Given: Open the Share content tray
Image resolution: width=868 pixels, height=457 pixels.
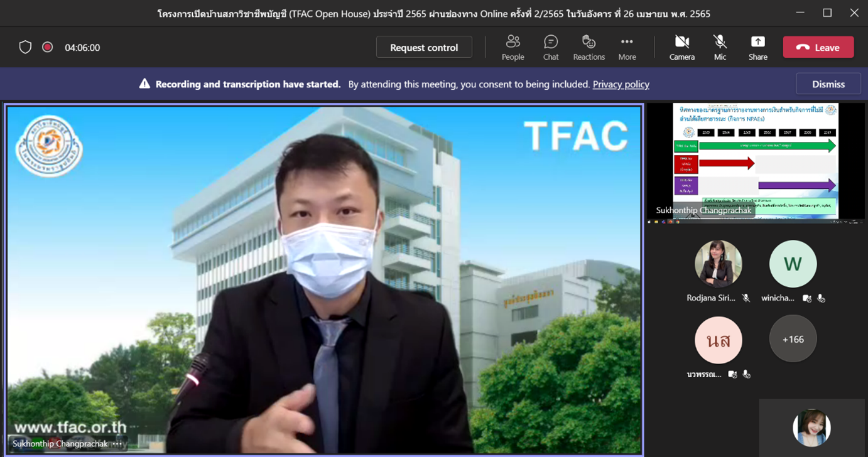Looking at the screenshot, I should (757, 47).
